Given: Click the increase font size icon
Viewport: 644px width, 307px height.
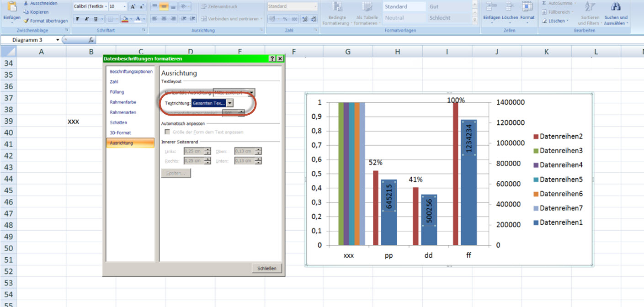Looking at the screenshot, I should tap(133, 6).
